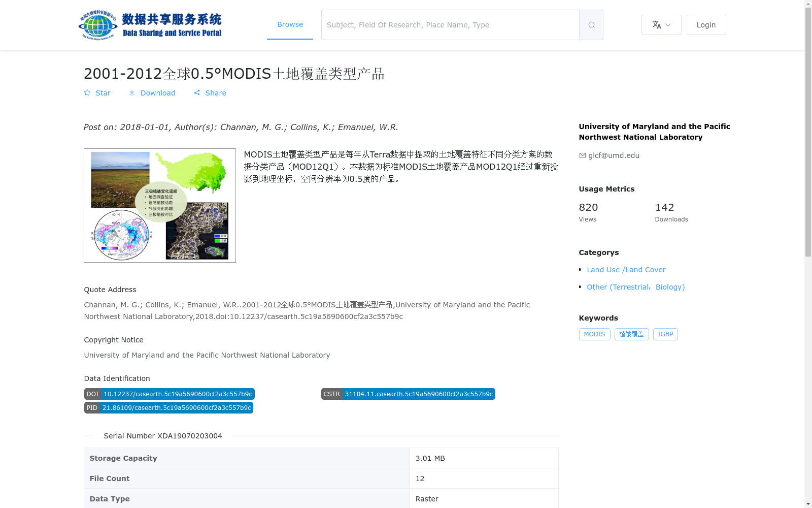The height and width of the screenshot is (508, 812).
Task: Click the CSTR identifier badge
Action: (x=408, y=394)
